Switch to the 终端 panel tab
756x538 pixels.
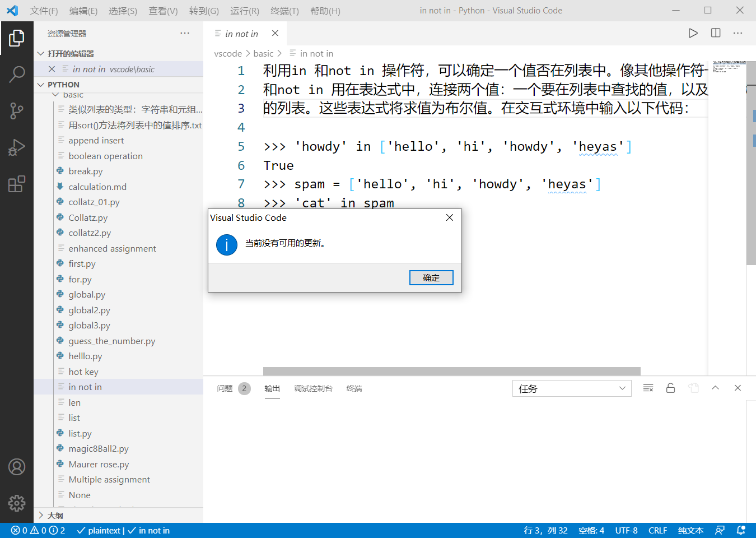point(354,388)
